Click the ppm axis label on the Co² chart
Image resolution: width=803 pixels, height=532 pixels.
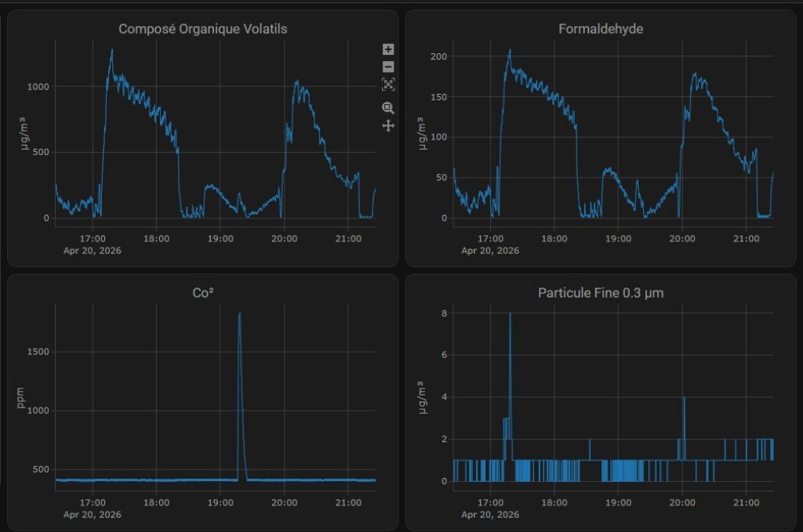pyautogui.click(x=20, y=398)
